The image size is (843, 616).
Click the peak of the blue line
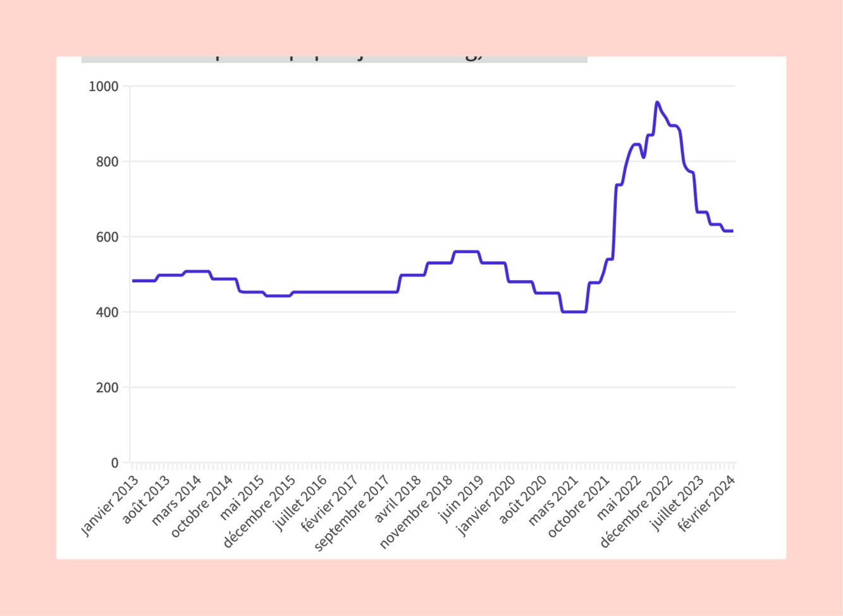click(657, 102)
